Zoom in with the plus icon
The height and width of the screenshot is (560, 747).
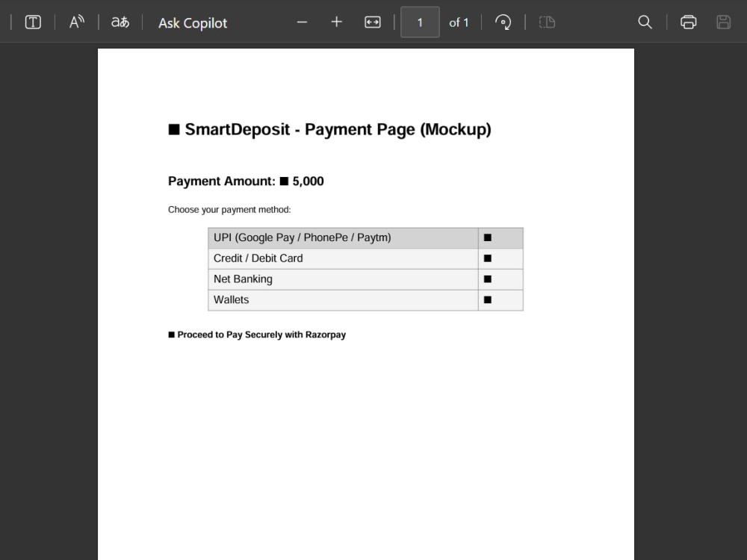(336, 22)
